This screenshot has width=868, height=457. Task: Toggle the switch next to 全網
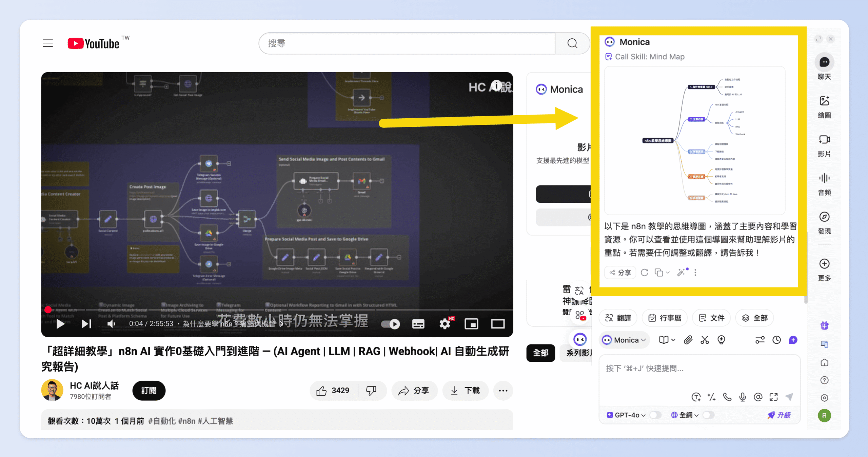709,415
